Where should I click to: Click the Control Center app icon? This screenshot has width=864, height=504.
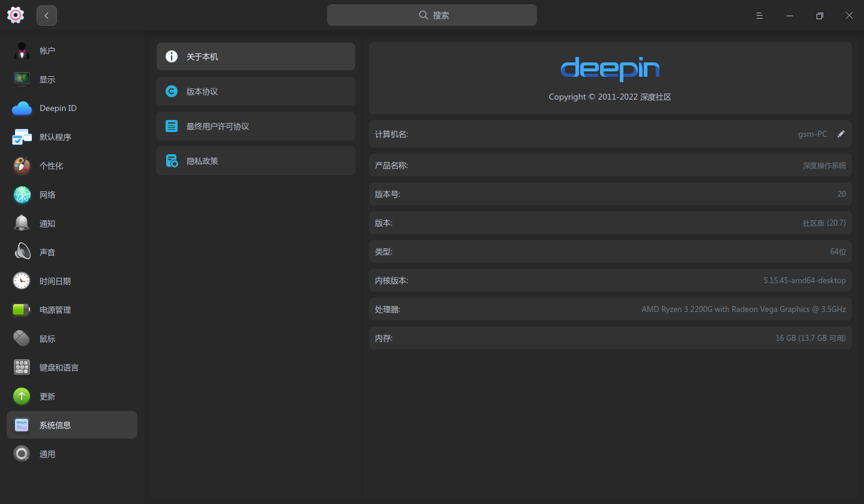coord(16,15)
